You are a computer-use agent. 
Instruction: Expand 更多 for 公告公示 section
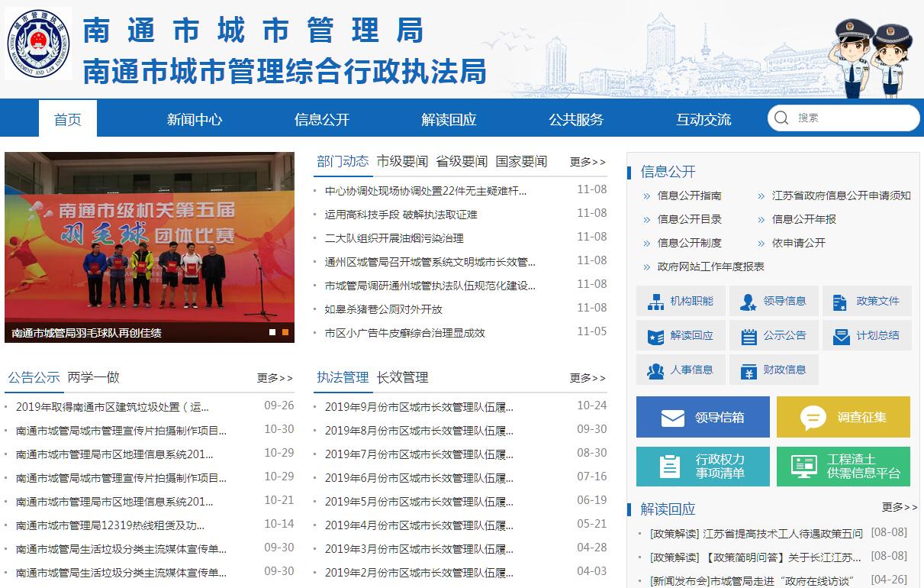tap(275, 378)
